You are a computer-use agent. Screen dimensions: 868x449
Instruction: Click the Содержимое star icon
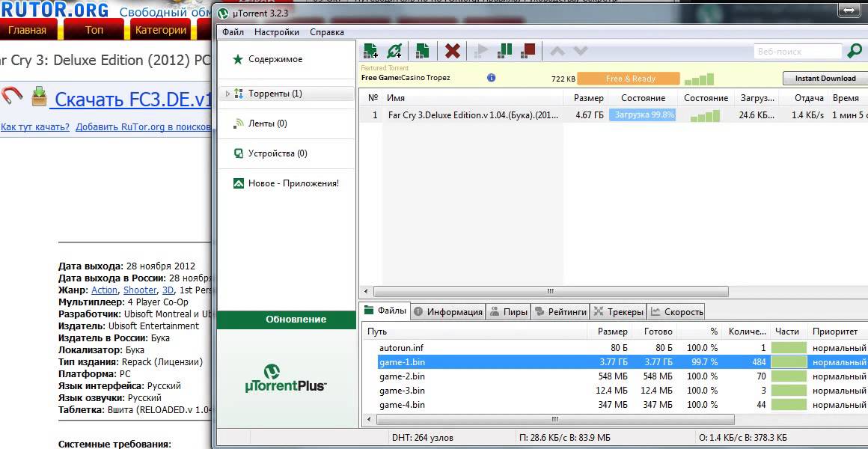click(237, 59)
